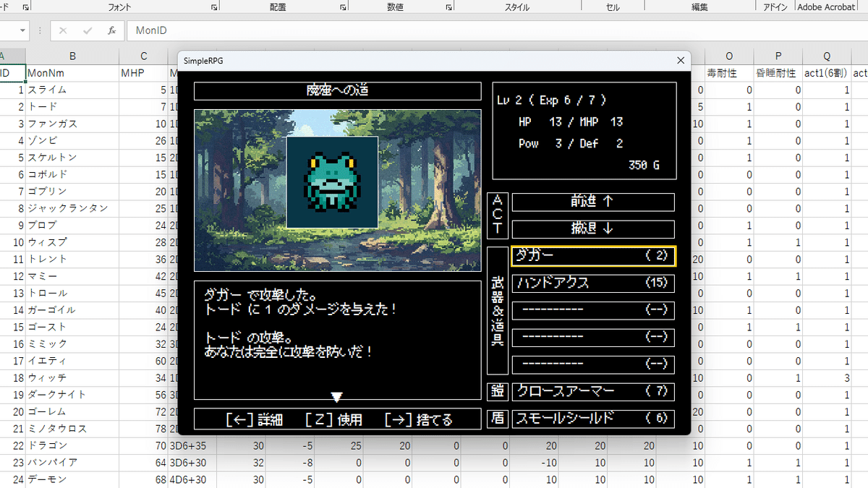
Task: Click the Lv 2 ( Exp 6 / 7 ) status line
Action: click(552, 100)
